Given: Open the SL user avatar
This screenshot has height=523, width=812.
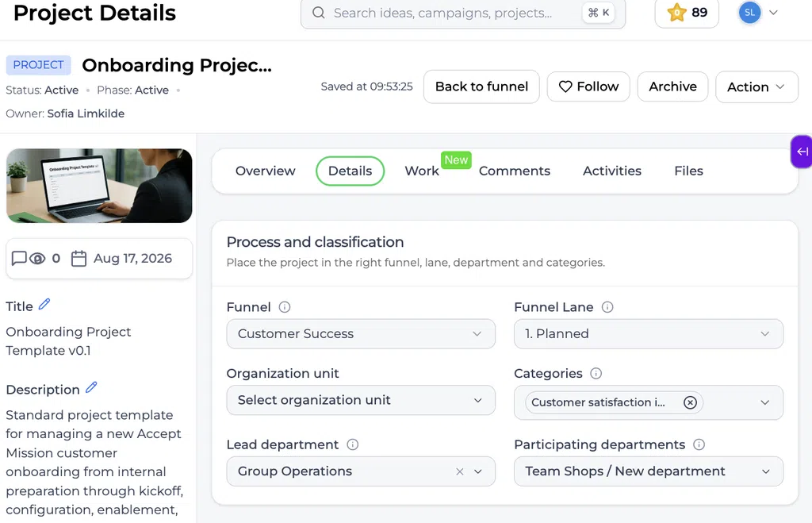Looking at the screenshot, I should point(749,13).
